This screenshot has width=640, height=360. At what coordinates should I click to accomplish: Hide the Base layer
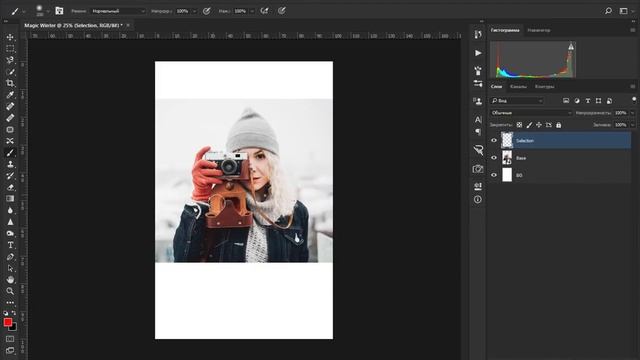tap(494, 158)
